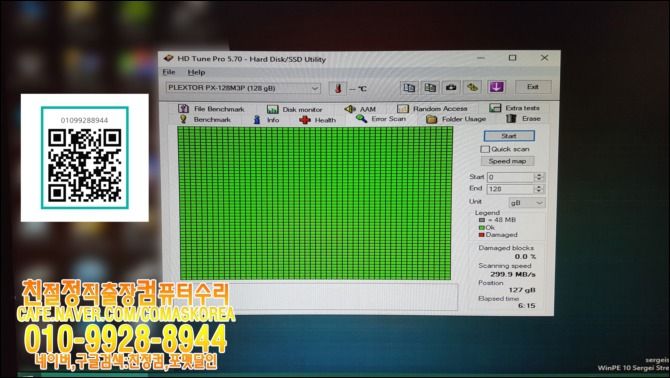Switch to the Benchmark tab

(x=206, y=120)
